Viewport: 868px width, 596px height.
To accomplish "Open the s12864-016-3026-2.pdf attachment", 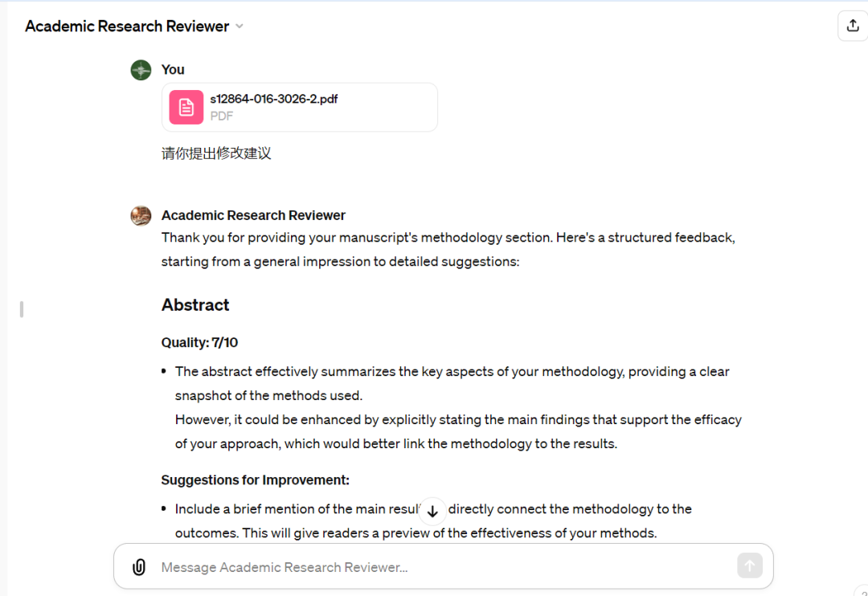I will click(x=300, y=108).
